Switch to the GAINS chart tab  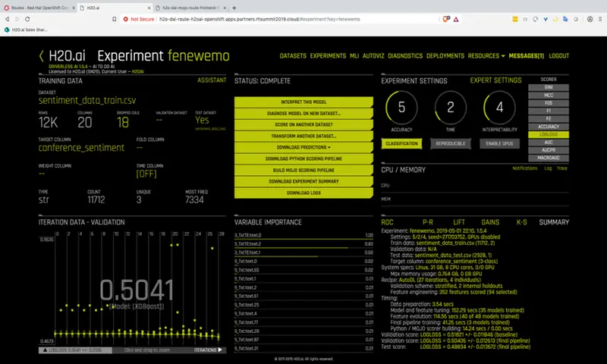[x=490, y=222]
